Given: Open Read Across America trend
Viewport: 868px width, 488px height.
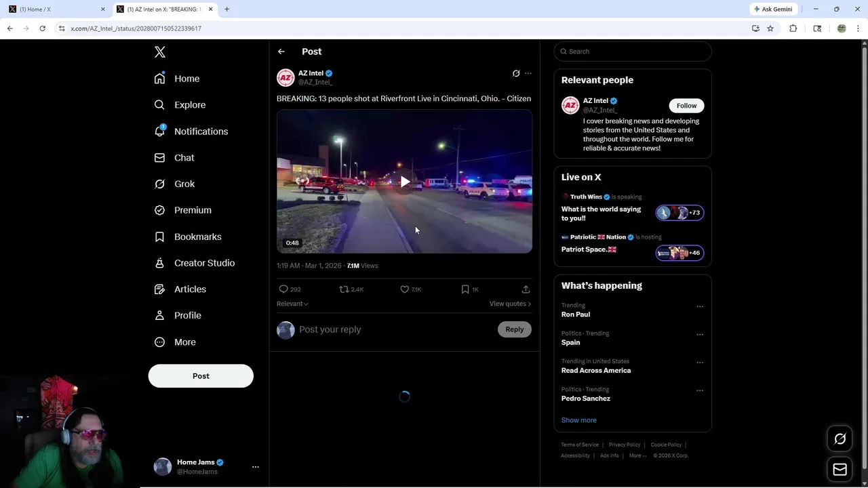Looking at the screenshot, I should (x=596, y=371).
